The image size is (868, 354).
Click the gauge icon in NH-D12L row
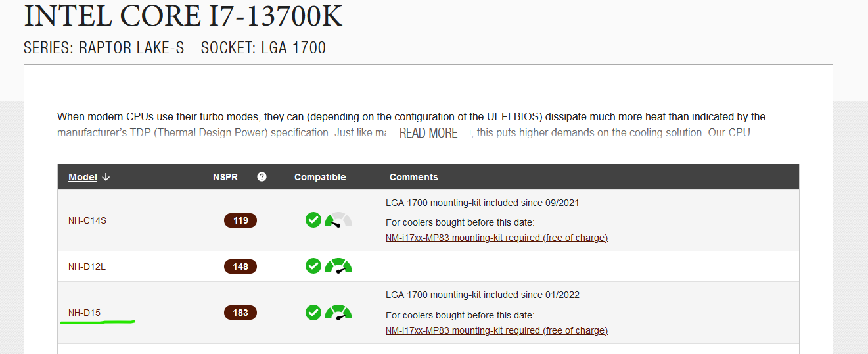(338, 266)
